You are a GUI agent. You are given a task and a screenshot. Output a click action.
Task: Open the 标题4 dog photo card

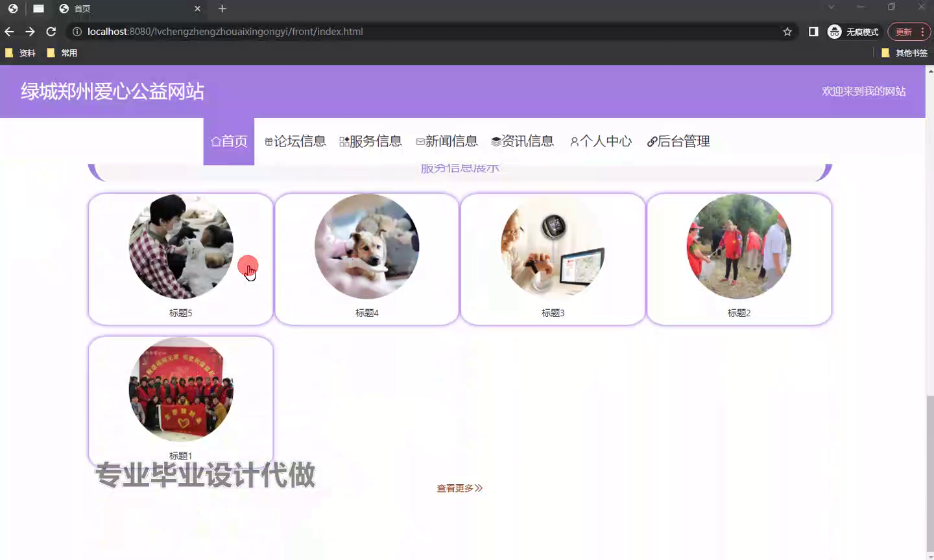point(367,246)
